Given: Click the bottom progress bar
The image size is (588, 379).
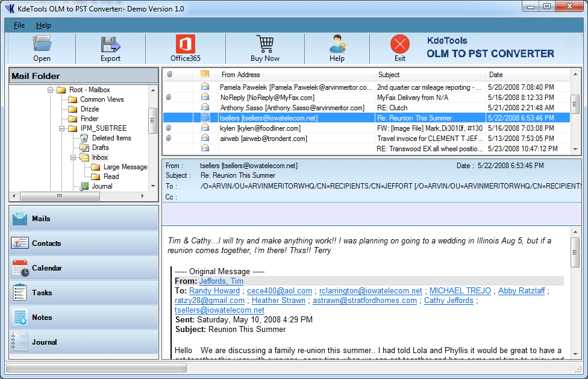Looking at the screenshot, I should pyautogui.click(x=96, y=368).
